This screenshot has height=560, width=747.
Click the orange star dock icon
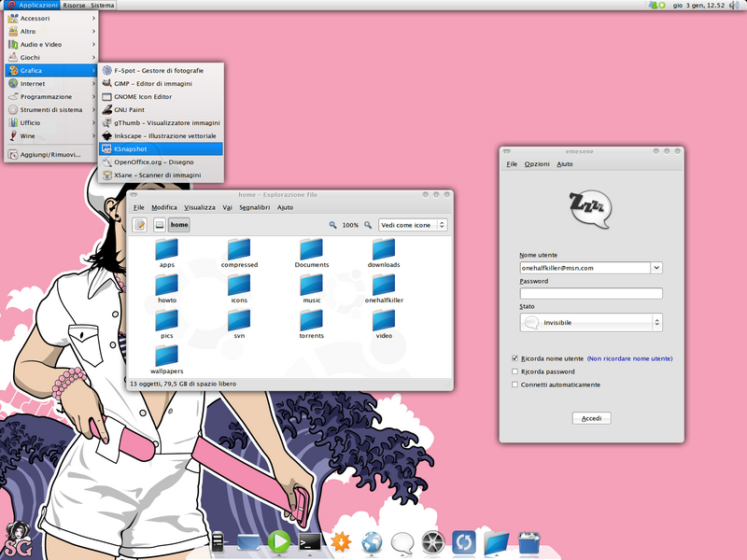coord(341,542)
